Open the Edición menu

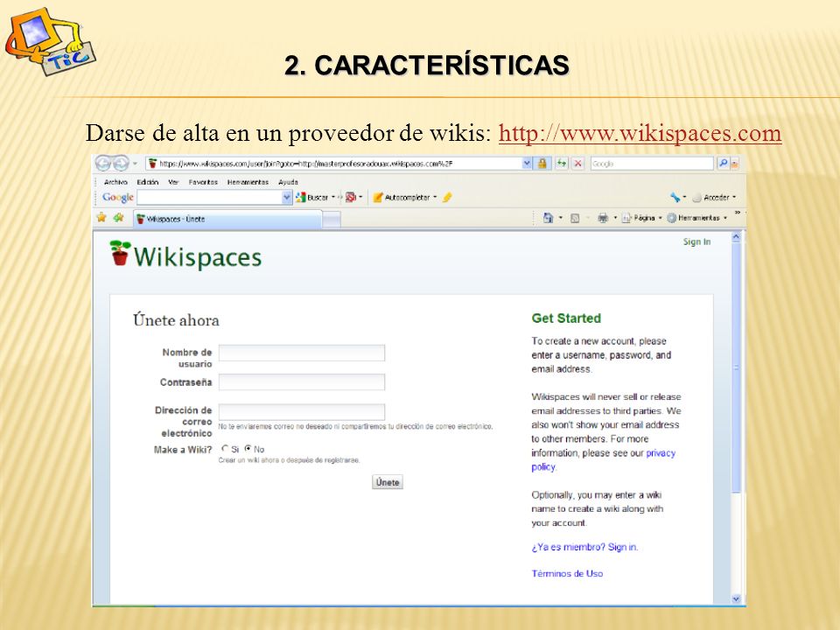(147, 182)
